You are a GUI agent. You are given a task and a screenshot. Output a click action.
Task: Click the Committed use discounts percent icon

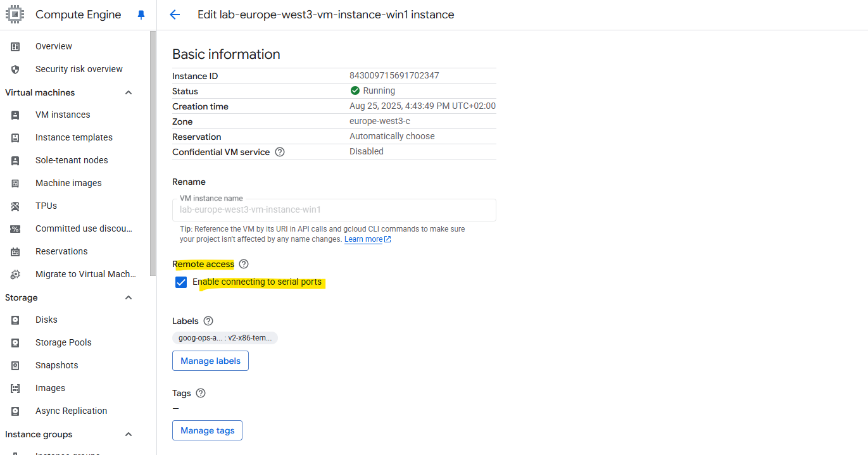click(x=15, y=228)
